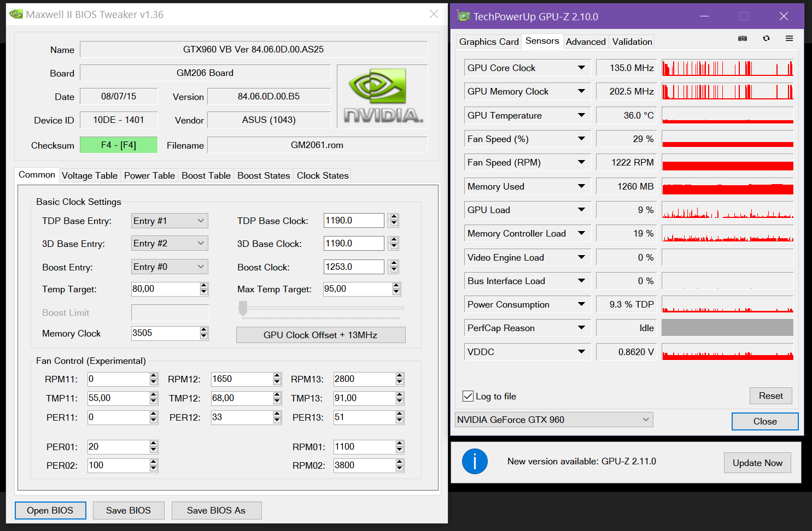Expand the Memory Used sensor dropdown
The image size is (812, 531).
(581, 186)
